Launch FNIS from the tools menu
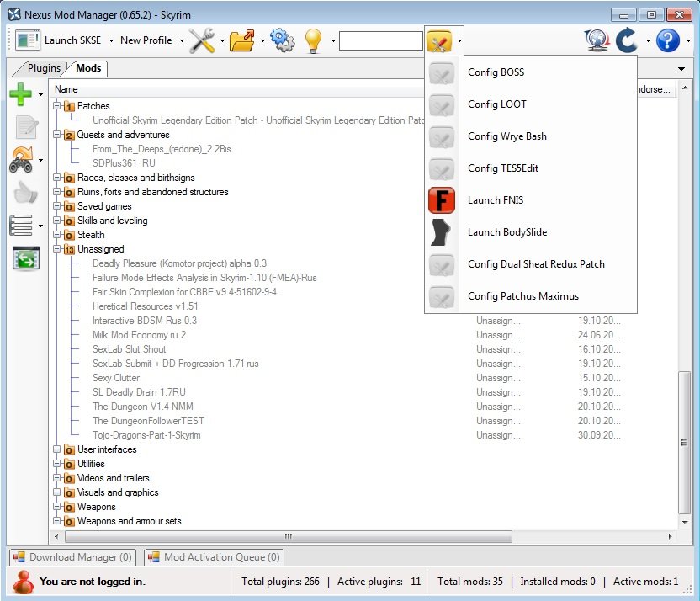 click(496, 200)
